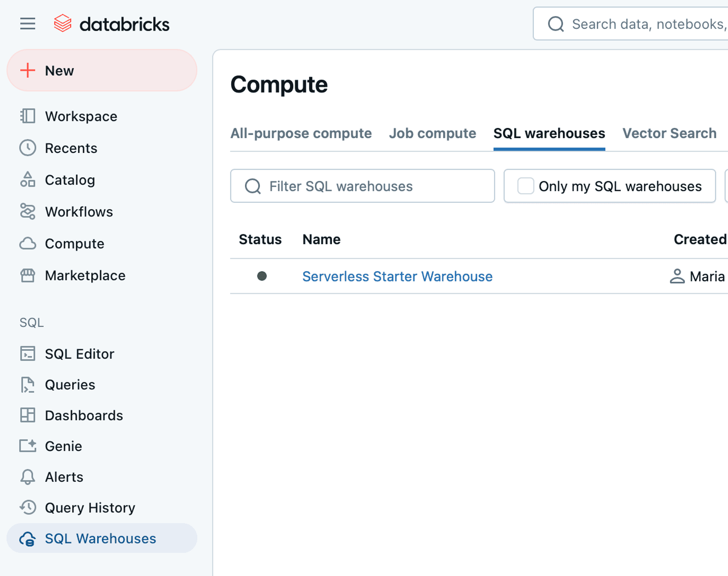Sort by the Name column header
Image resolution: width=728 pixels, height=576 pixels.
tap(321, 239)
